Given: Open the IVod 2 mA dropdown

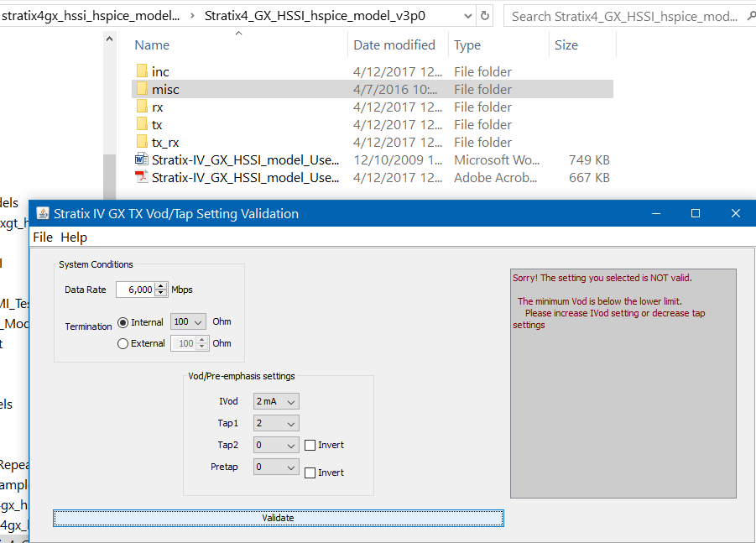Looking at the screenshot, I should 276,402.
